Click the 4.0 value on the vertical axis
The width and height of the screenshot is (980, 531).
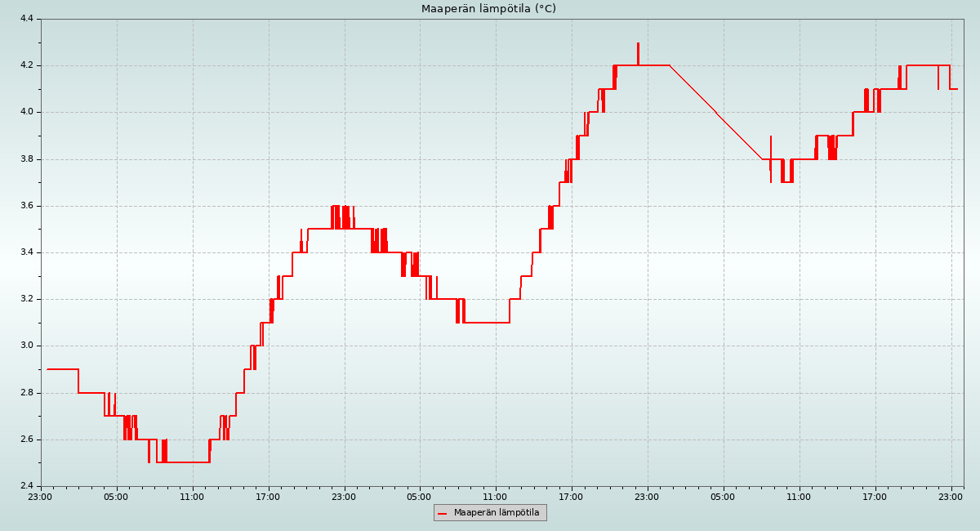click(x=25, y=112)
